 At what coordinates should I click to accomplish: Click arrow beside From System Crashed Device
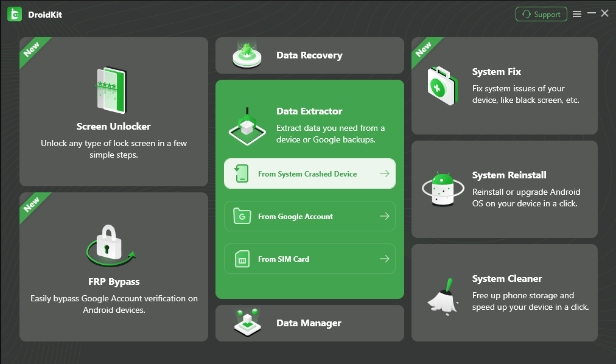(384, 174)
